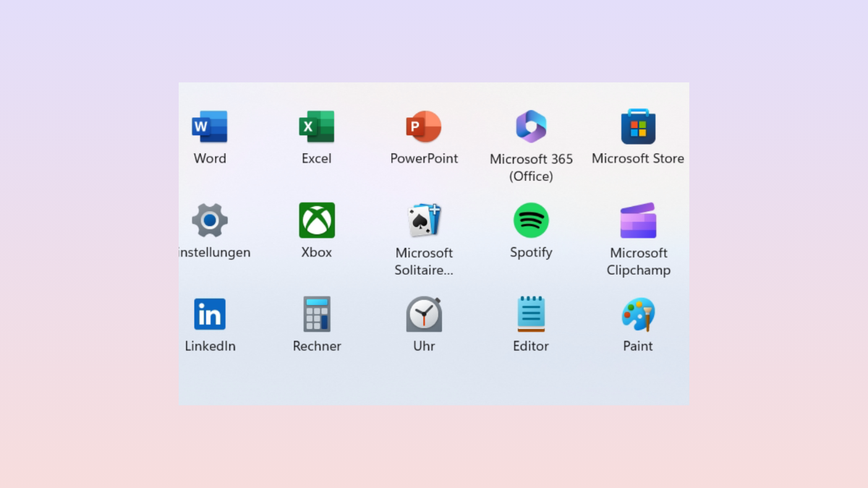The width and height of the screenshot is (868, 488).
Task: Click the Word app label text
Action: pos(210,158)
